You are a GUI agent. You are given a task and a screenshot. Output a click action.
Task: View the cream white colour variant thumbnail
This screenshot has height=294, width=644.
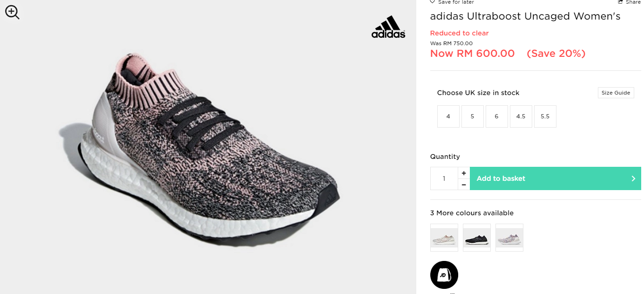444,238
